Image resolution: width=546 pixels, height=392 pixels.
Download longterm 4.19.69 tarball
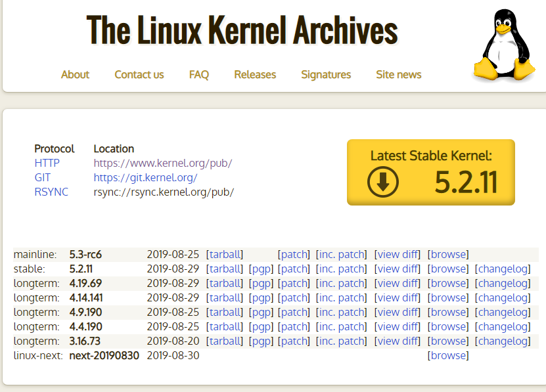(x=225, y=284)
